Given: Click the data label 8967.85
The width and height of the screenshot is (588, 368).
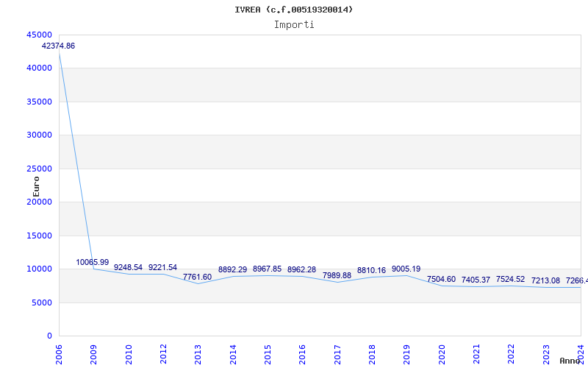Looking at the screenshot, I should tap(267, 269).
